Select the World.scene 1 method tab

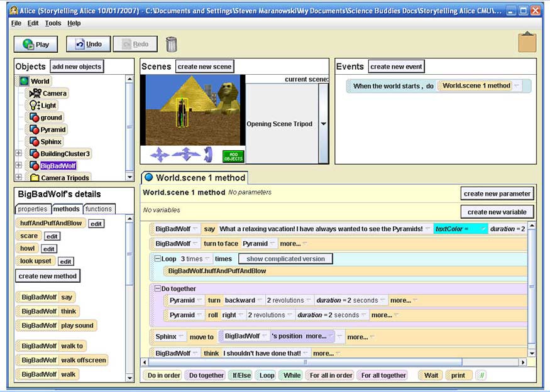coord(195,178)
